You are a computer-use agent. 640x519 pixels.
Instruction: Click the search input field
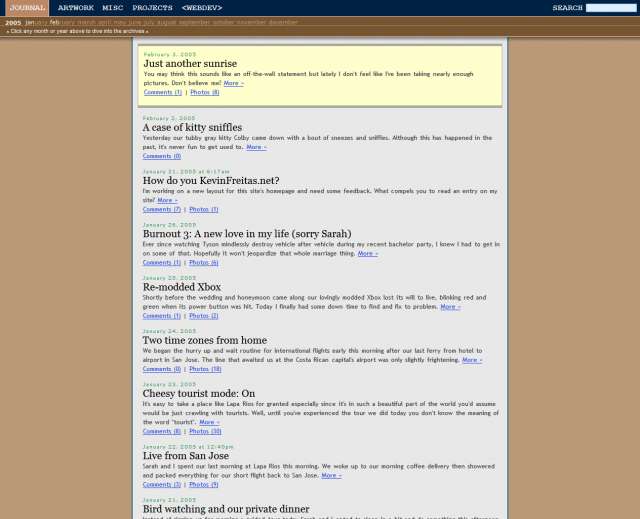point(611,8)
